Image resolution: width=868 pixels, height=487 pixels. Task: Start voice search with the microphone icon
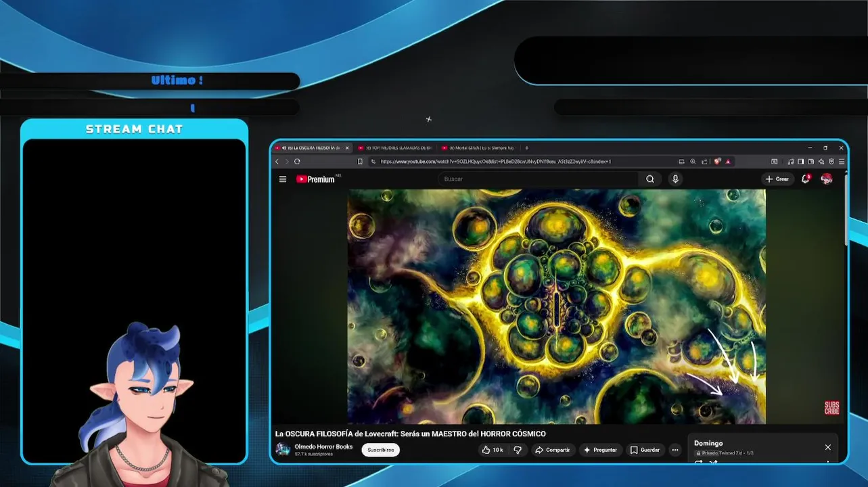[x=675, y=179]
